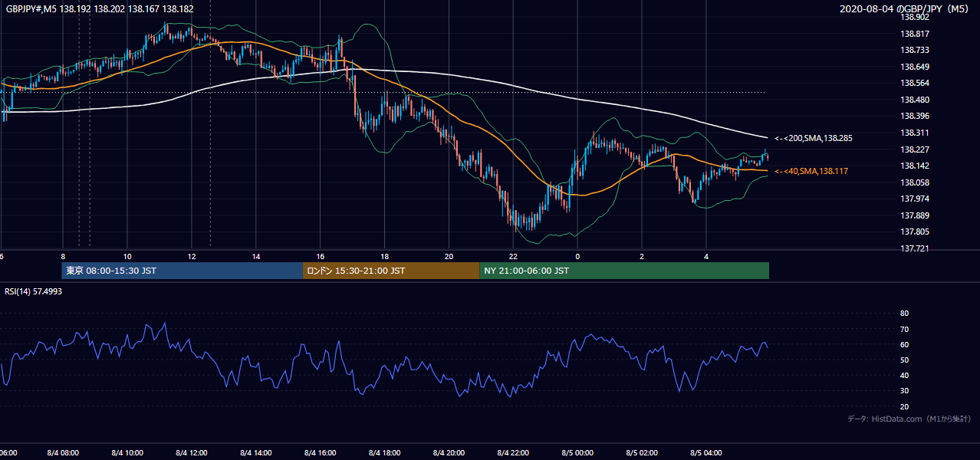Image resolution: width=980 pixels, height=460 pixels.
Task: Click the RSI(14) 57.4993 indicator label
Action: (x=34, y=291)
